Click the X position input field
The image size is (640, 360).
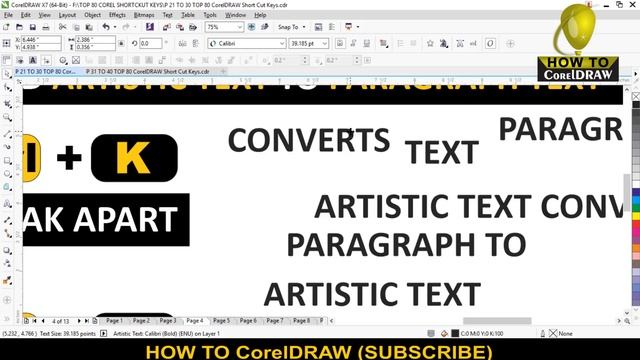(41, 40)
